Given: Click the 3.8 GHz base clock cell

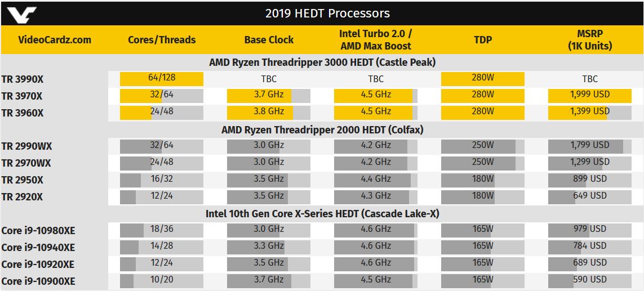Looking at the screenshot, I should 269,113.
